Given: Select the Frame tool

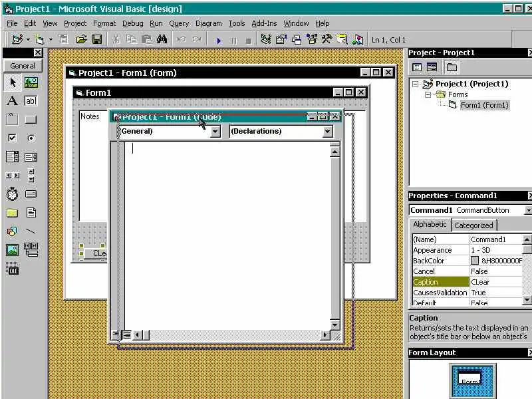Looking at the screenshot, I should 12,120.
